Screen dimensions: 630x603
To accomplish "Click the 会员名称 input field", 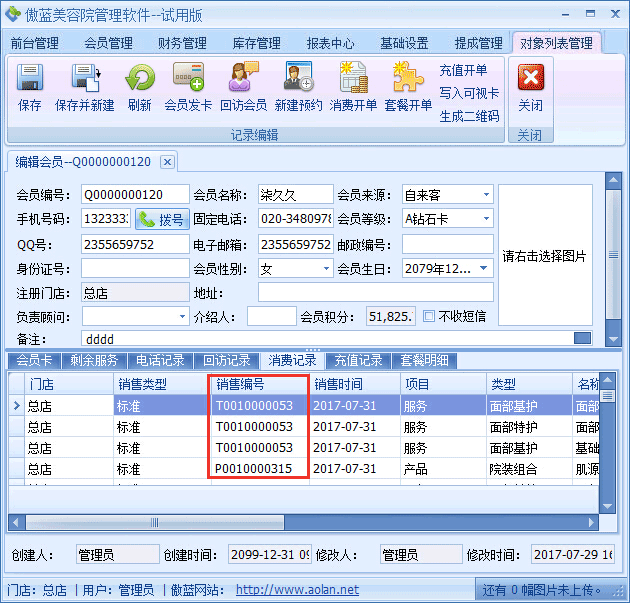I will 296,194.
